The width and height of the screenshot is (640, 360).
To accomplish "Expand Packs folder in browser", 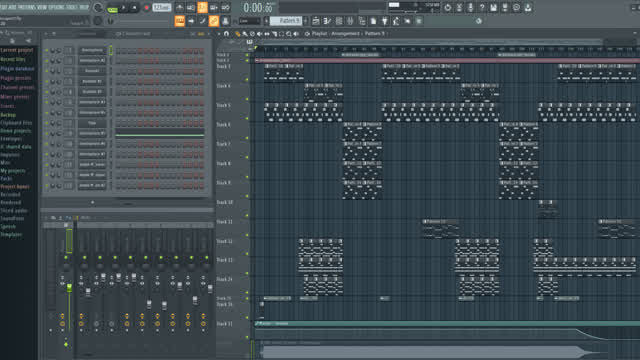I will [6, 179].
